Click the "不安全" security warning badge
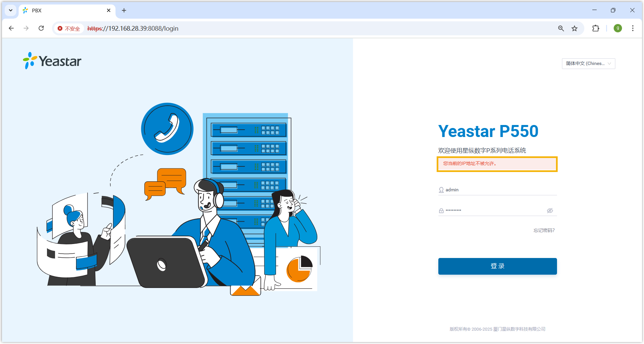 click(x=69, y=29)
